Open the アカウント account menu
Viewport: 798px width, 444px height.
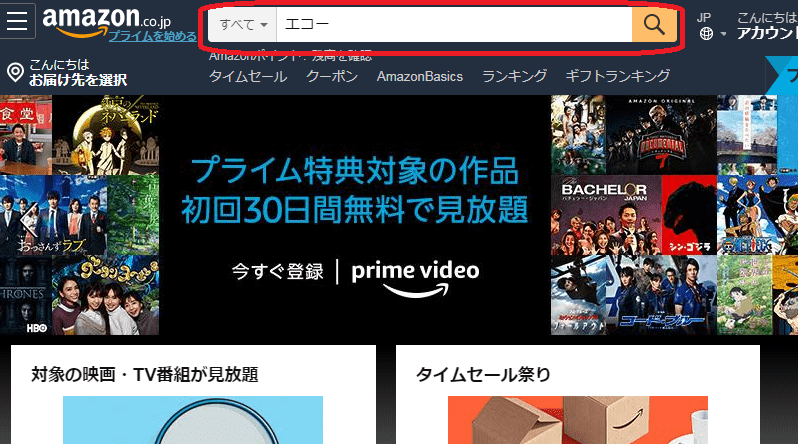[767, 34]
